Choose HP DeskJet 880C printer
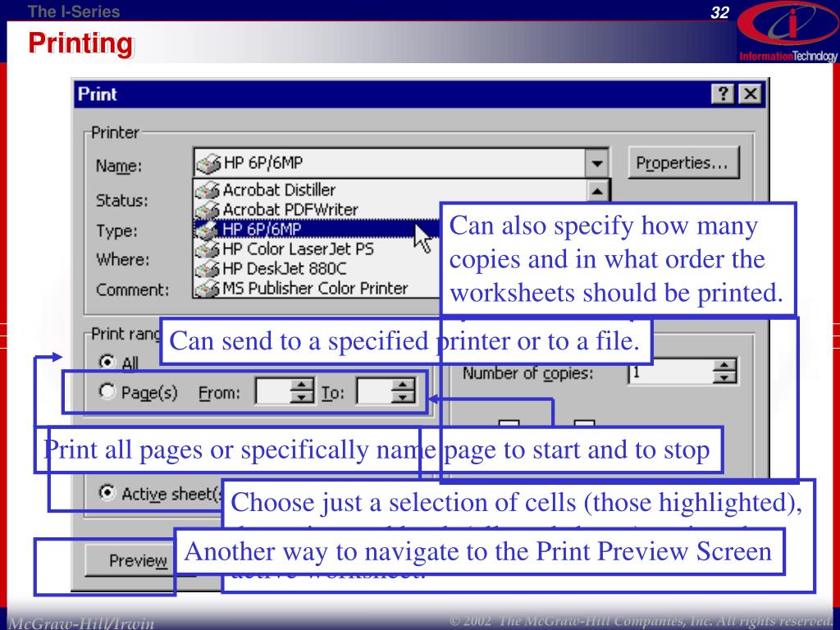The width and height of the screenshot is (840, 630). click(285, 268)
